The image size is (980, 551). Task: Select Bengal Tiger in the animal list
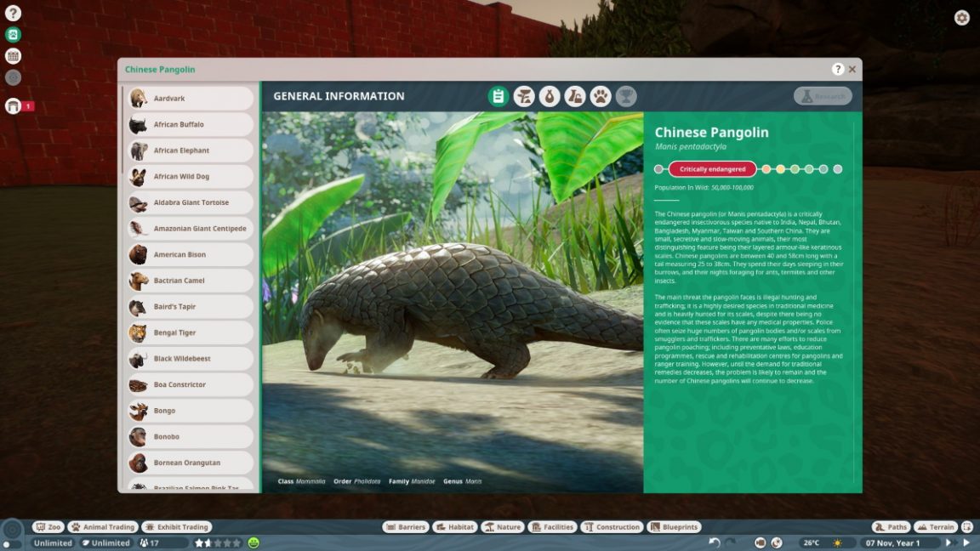click(x=190, y=333)
